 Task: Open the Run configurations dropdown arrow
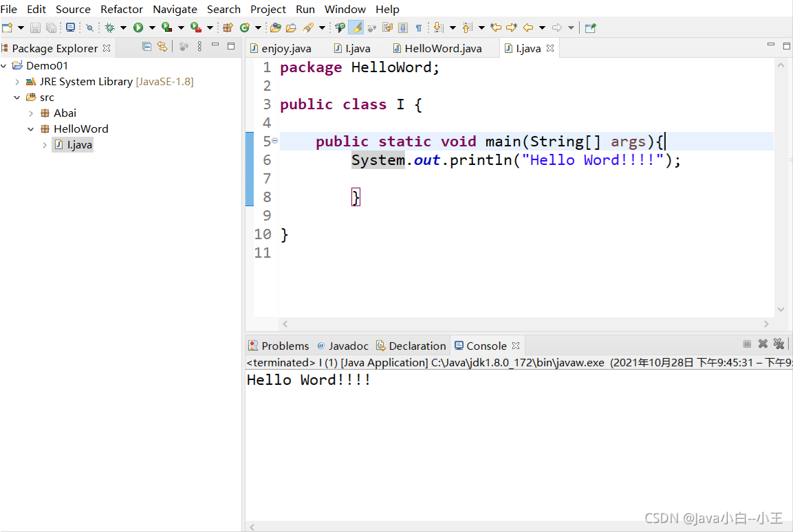click(x=152, y=27)
